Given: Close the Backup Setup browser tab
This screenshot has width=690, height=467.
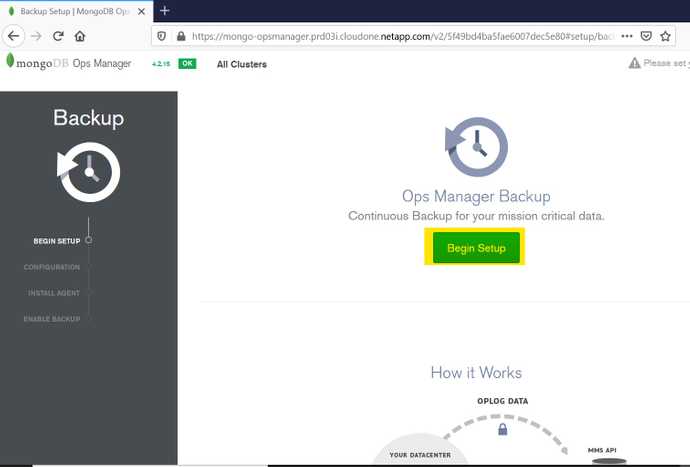Looking at the screenshot, I should tap(141, 11).
